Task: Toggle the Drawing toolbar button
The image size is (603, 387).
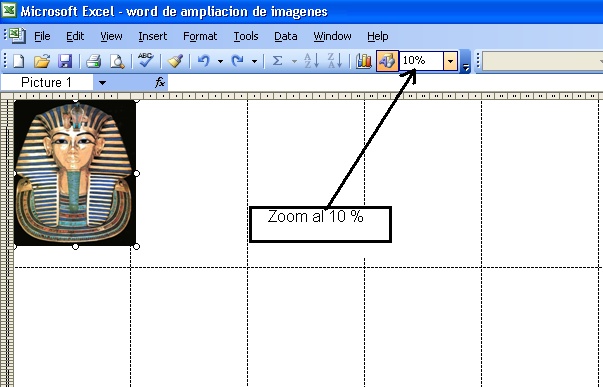Action: tap(387, 61)
